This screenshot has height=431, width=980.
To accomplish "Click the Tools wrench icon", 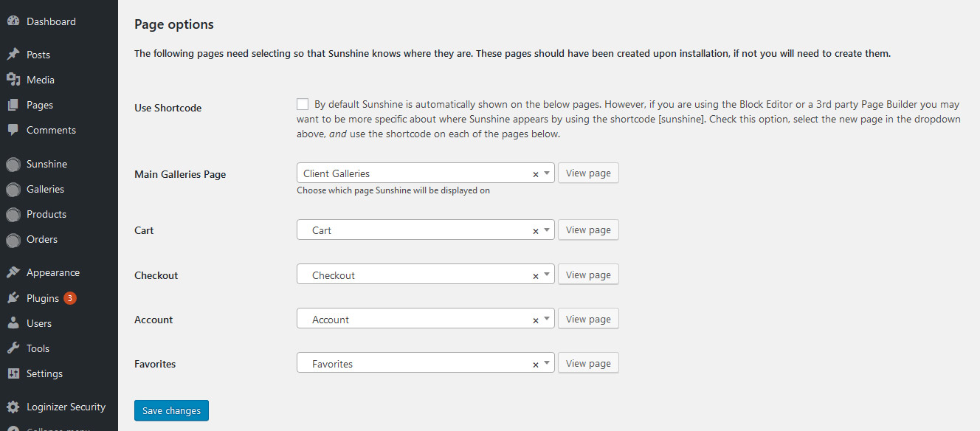I will (13, 348).
